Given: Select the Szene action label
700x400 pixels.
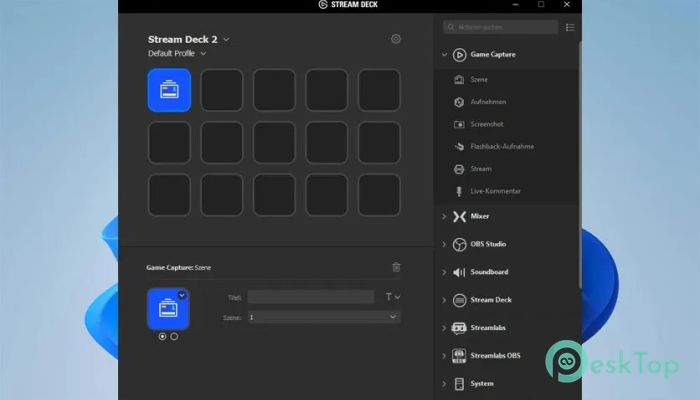Looking at the screenshot, I should pyautogui.click(x=479, y=79).
